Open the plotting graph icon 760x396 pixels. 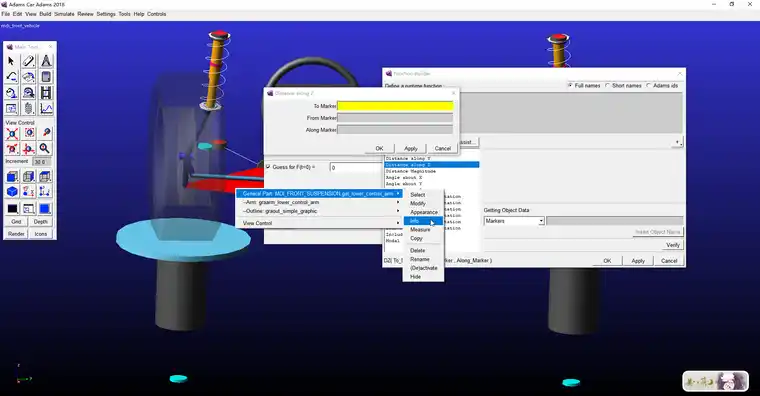coord(46,109)
